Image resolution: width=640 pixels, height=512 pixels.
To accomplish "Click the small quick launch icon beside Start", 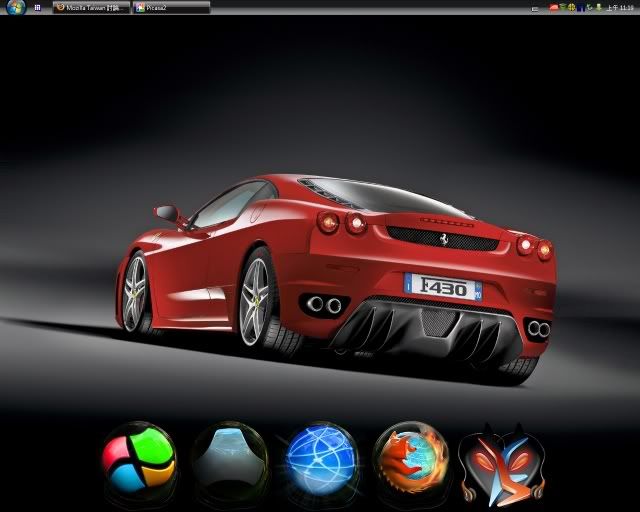I will (37, 7).
